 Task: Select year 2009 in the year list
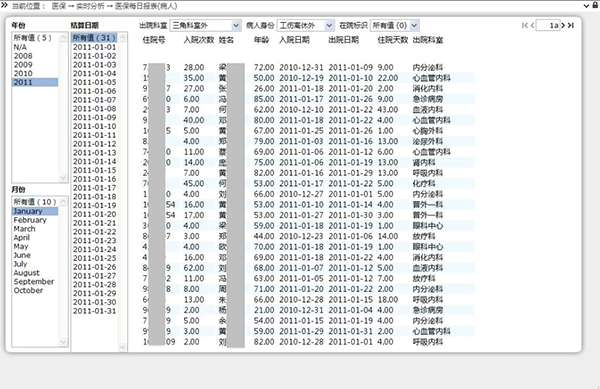[35, 65]
